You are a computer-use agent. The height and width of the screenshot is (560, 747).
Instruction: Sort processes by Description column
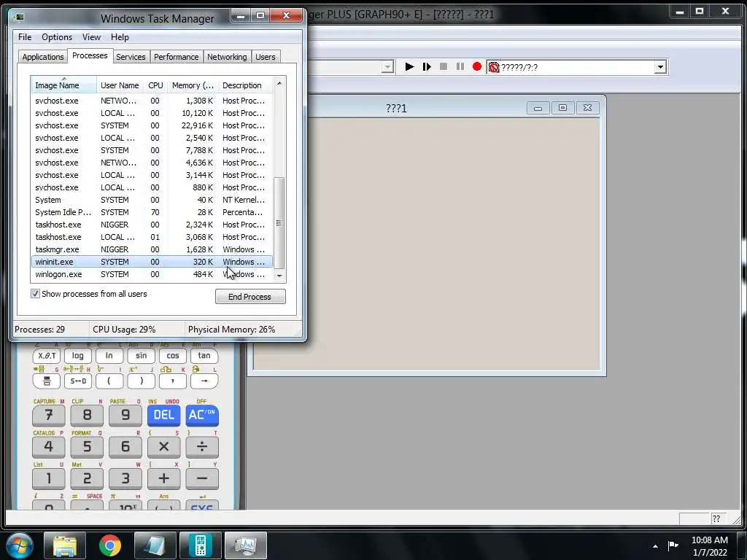tap(245, 85)
